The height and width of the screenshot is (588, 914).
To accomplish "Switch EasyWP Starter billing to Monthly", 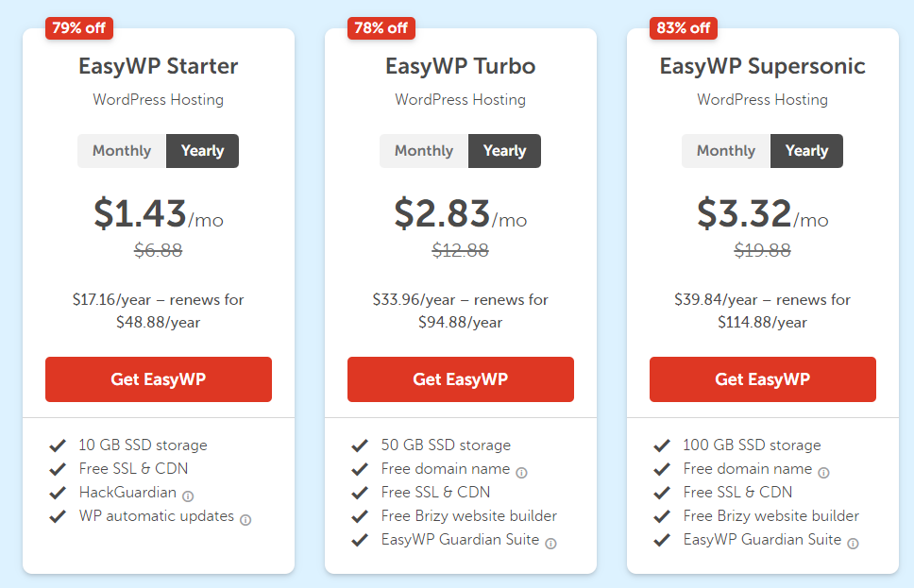I will 121,150.
